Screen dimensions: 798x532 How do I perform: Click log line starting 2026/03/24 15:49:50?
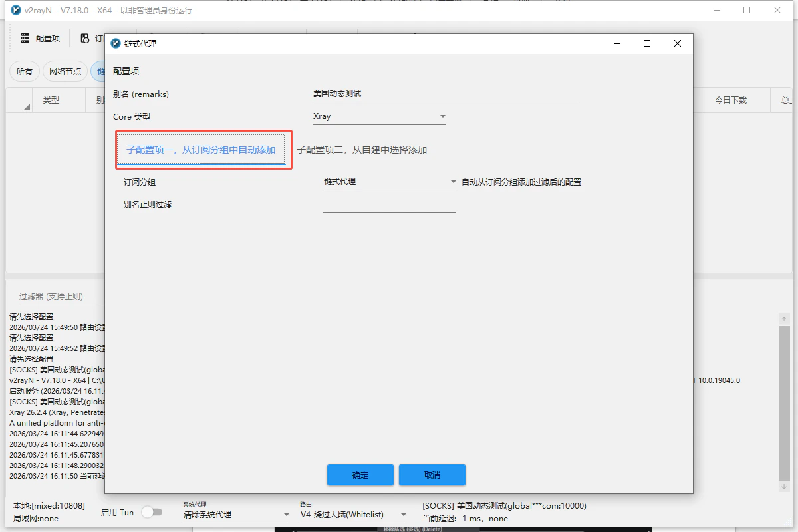58,327
